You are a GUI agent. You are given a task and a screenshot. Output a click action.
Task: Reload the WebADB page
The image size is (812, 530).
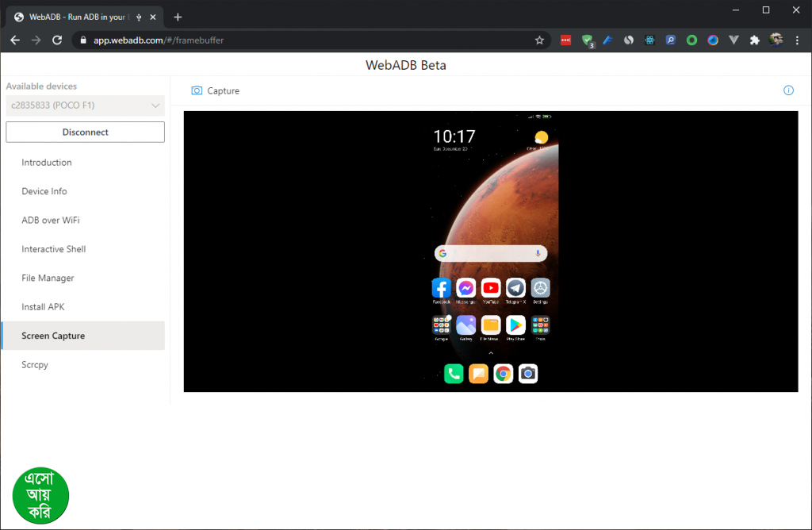coord(57,40)
